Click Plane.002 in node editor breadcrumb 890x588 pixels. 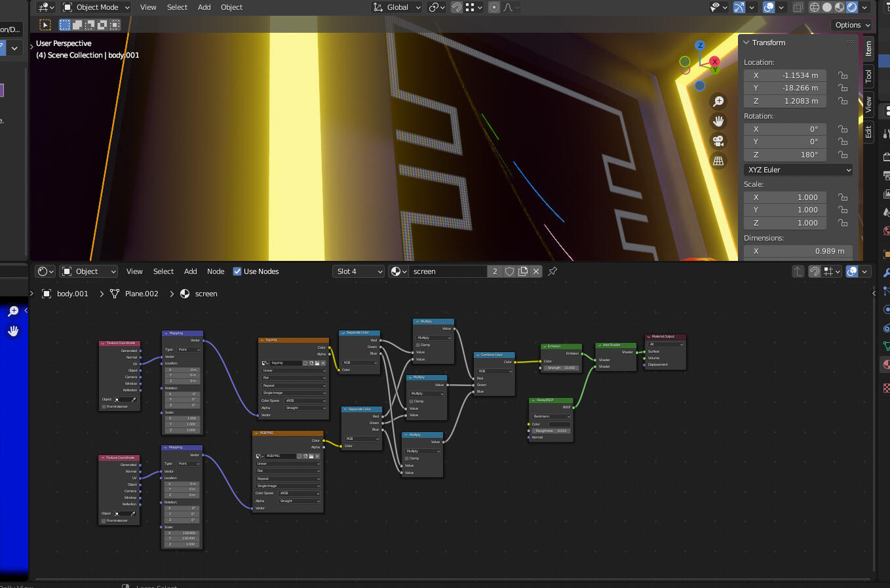tap(142, 294)
